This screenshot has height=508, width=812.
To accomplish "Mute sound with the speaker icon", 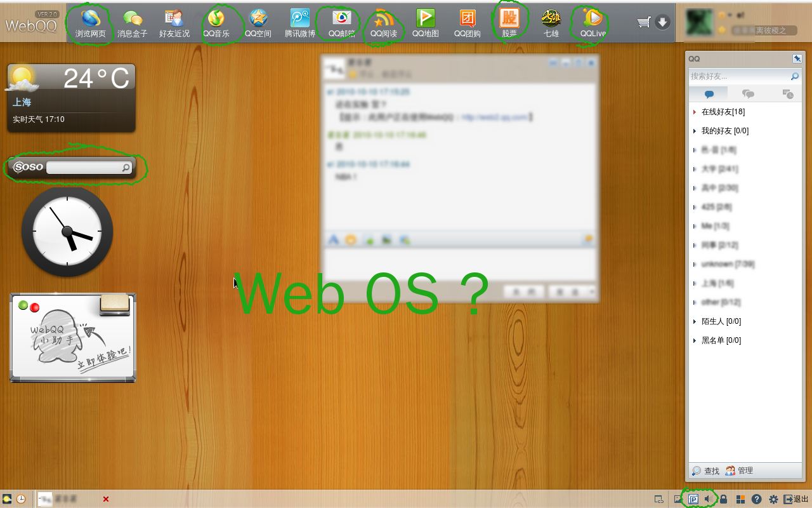I will coord(708,499).
